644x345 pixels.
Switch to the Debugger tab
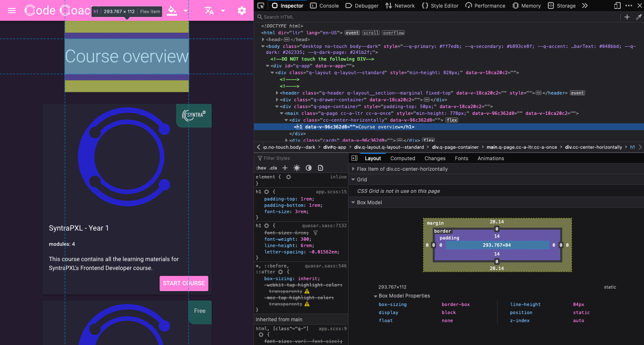tap(362, 6)
